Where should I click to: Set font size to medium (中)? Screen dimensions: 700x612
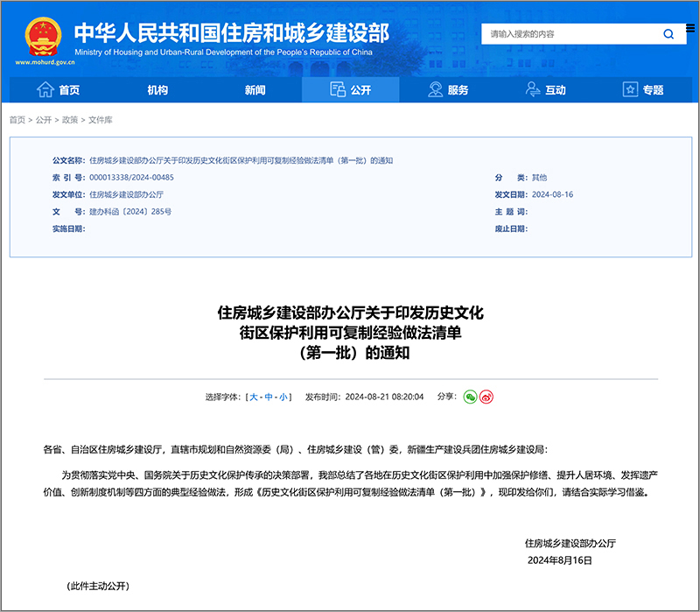pos(269,397)
